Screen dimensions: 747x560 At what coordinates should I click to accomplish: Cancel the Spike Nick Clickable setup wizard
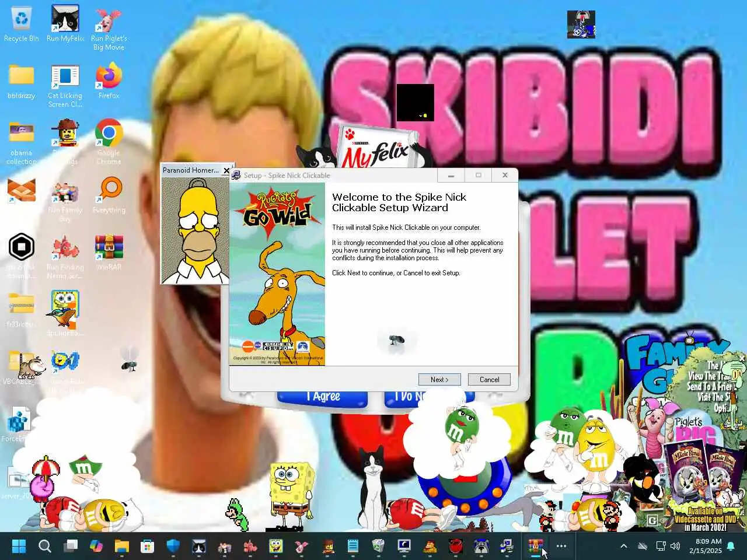(489, 380)
